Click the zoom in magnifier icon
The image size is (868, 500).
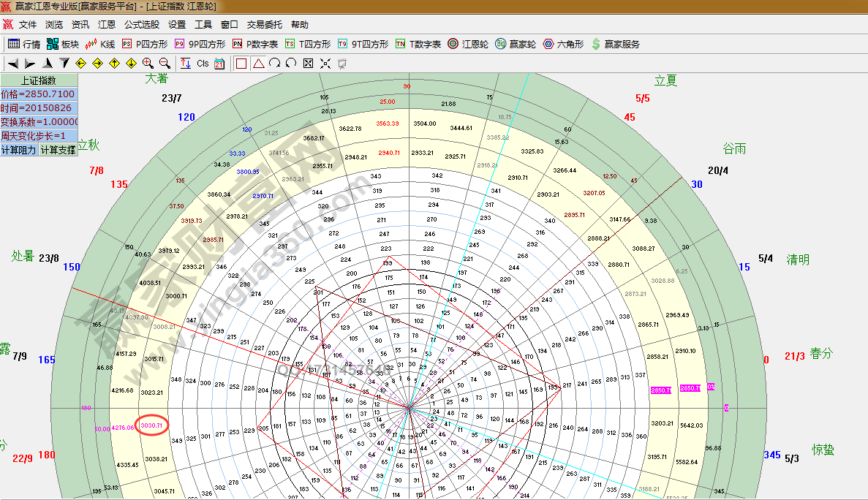pos(148,64)
